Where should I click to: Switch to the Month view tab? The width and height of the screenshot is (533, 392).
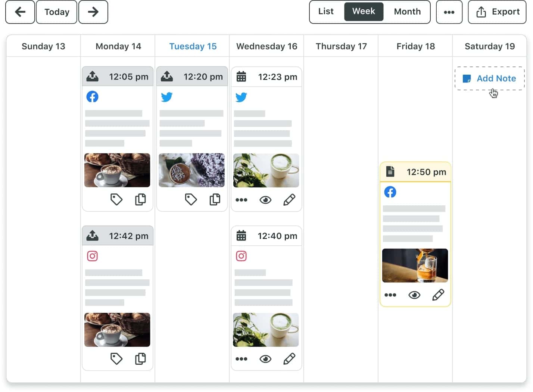pyautogui.click(x=407, y=12)
